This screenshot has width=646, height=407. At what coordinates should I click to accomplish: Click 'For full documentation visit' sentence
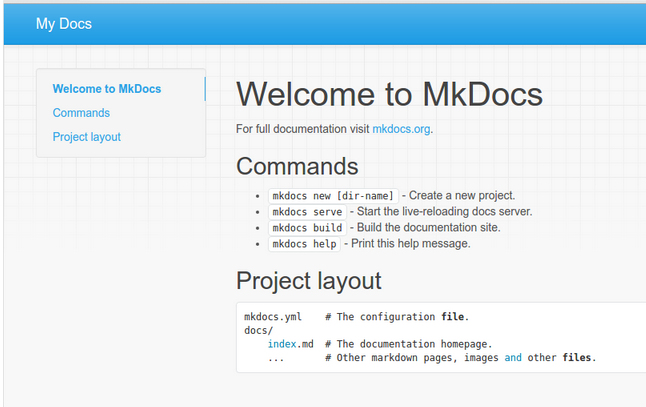click(x=303, y=129)
